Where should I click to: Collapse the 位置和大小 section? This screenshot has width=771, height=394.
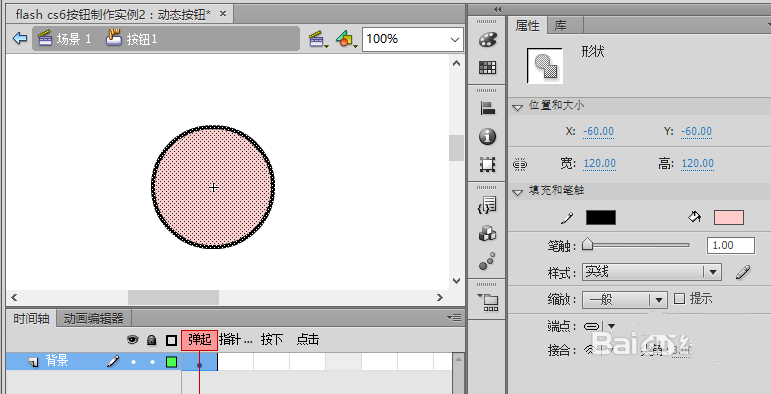point(517,107)
